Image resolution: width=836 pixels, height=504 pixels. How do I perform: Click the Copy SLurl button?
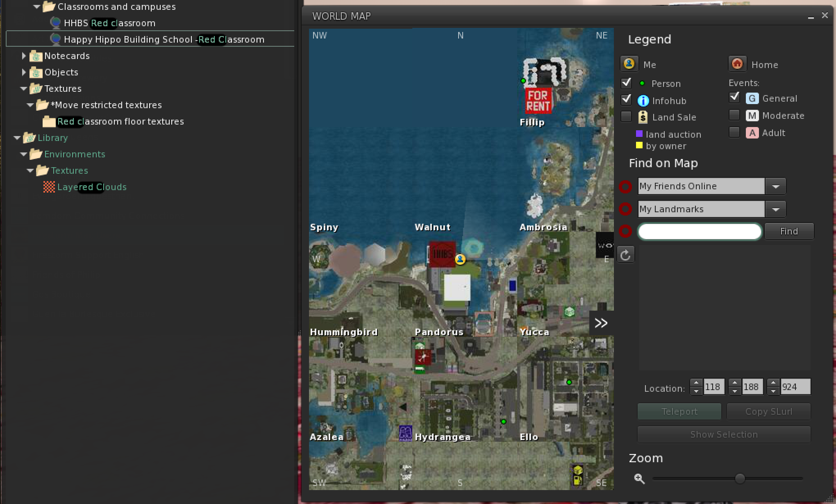[x=768, y=411]
